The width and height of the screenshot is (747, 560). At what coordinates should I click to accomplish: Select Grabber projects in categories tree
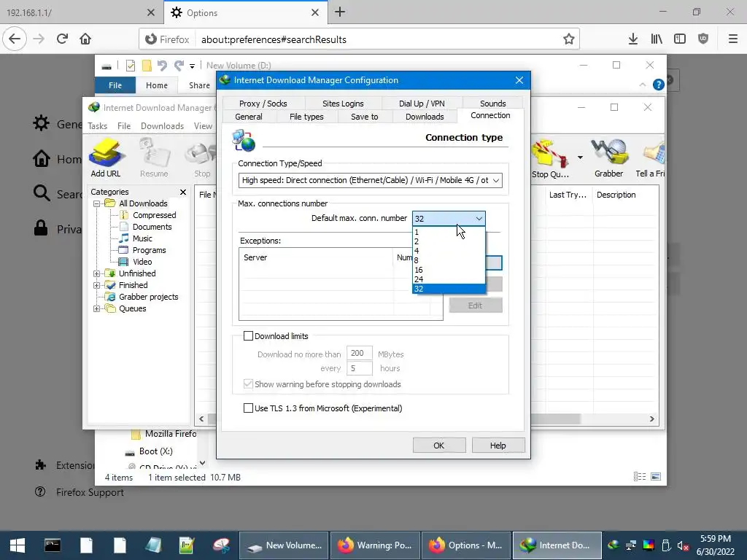[x=148, y=297]
